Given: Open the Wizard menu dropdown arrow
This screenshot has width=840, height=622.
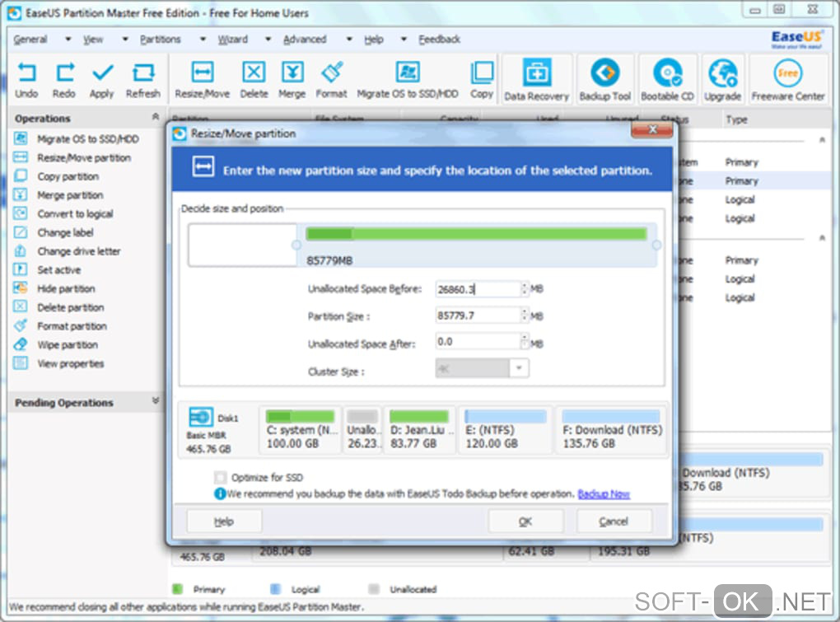Looking at the screenshot, I should click(268, 39).
